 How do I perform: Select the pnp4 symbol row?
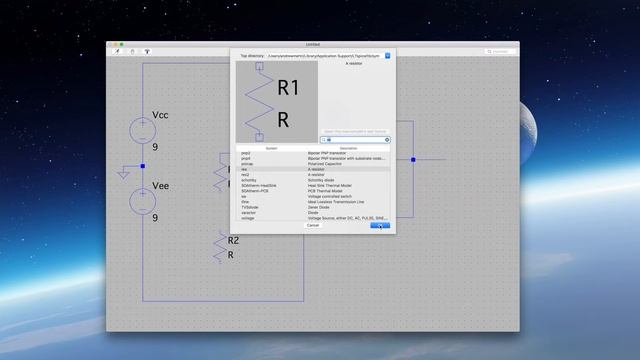313,158
